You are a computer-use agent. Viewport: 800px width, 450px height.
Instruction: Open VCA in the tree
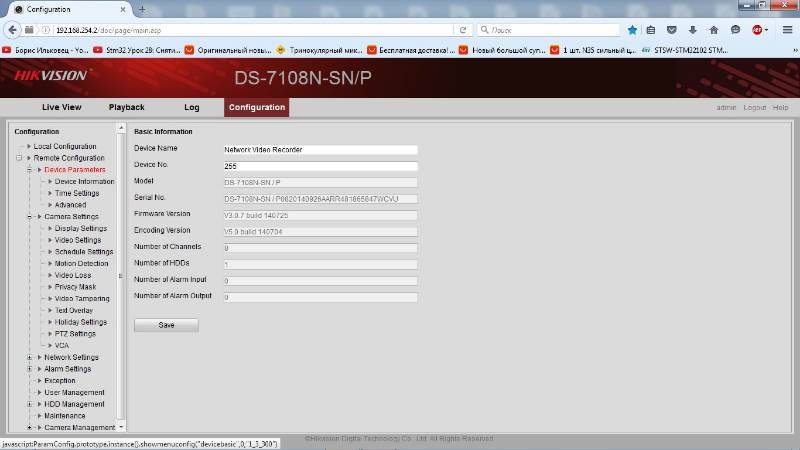point(62,346)
